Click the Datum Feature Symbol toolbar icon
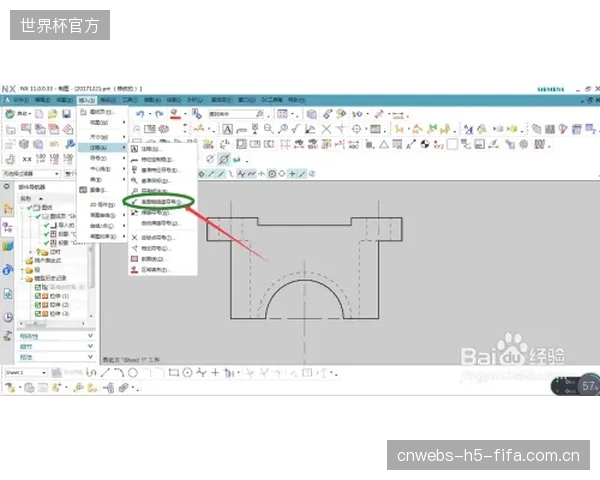Image resolution: width=600 pixels, height=480 pixels. 255,129
